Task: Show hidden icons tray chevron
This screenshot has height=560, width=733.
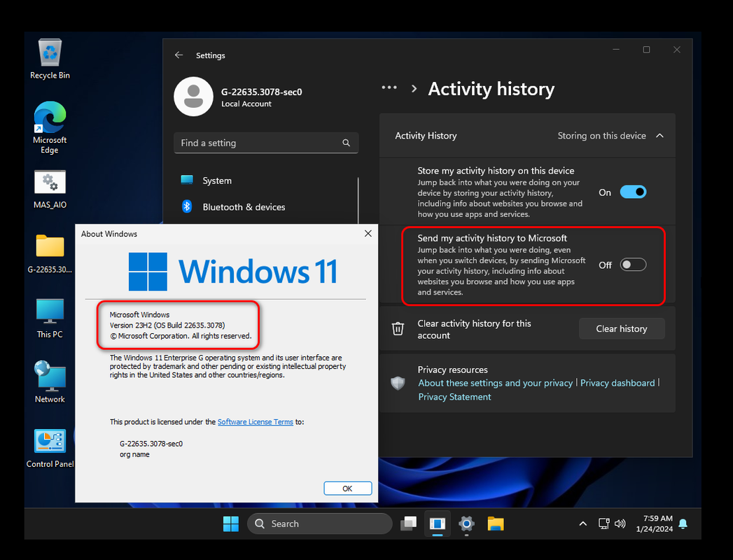Action: point(583,524)
